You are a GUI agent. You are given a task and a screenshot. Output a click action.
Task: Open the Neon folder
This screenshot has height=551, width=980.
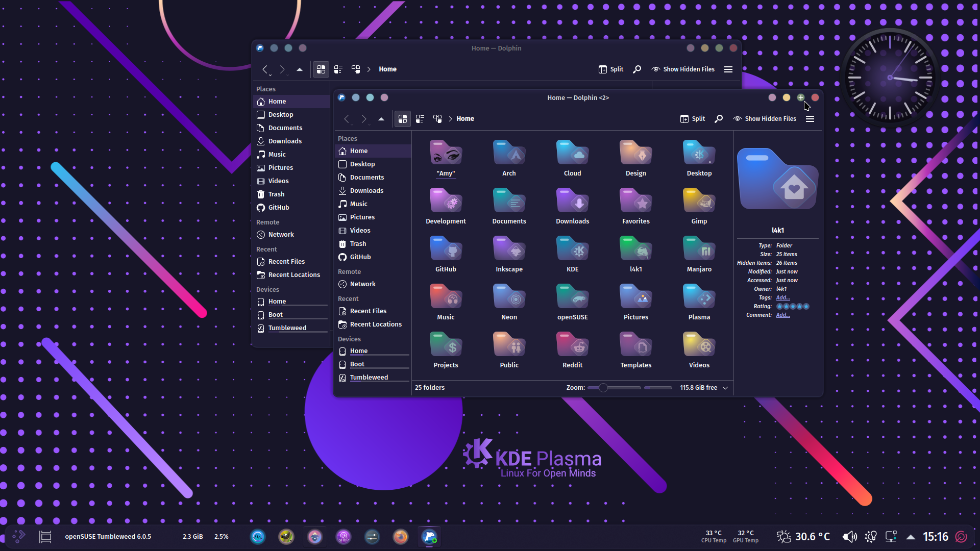point(509,302)
